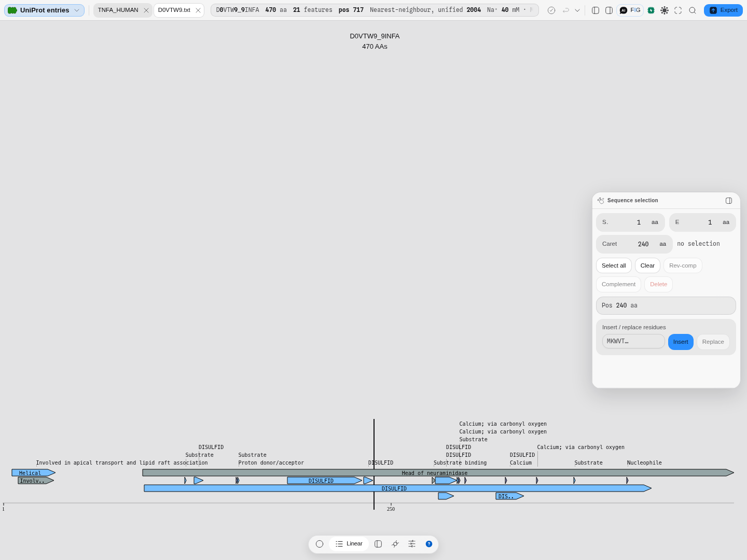
Task: Dock the Sequence selection panel via its icon
Action: coord(729,201)
